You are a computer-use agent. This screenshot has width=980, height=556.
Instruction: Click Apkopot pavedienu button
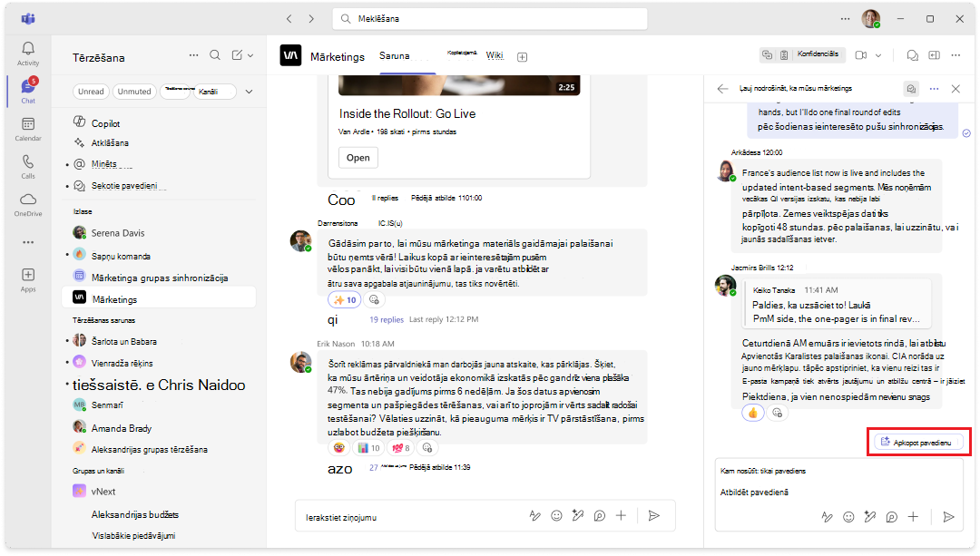918,443
